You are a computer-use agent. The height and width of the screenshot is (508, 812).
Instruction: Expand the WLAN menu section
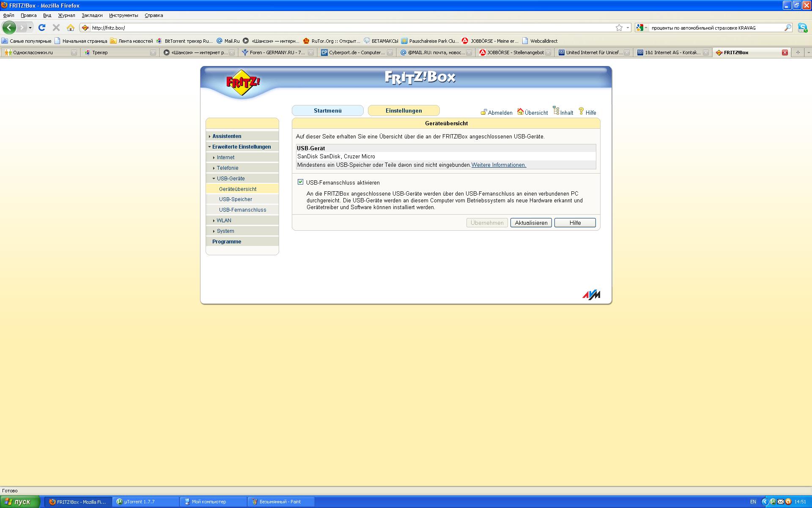coord(224,221)
